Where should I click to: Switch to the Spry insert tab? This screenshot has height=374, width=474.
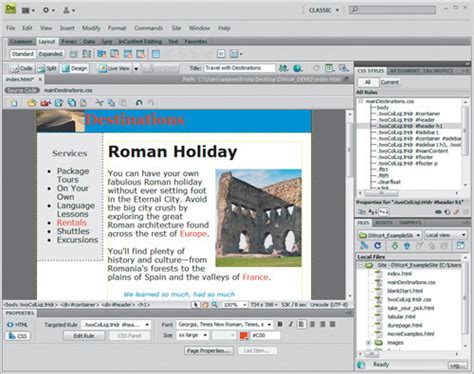(107, 42)
